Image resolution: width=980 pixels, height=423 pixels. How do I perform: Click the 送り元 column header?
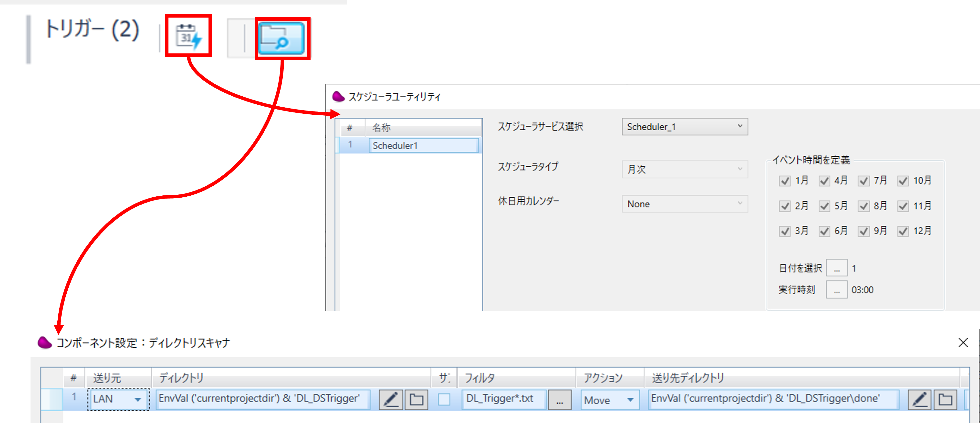[x=118, y=378]
